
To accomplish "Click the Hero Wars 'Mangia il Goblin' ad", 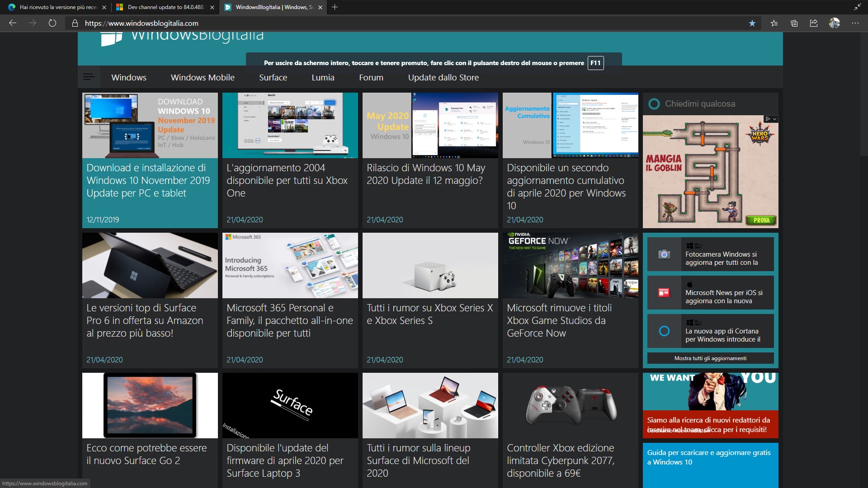I will pyautogui.click(x=710, y=172).
